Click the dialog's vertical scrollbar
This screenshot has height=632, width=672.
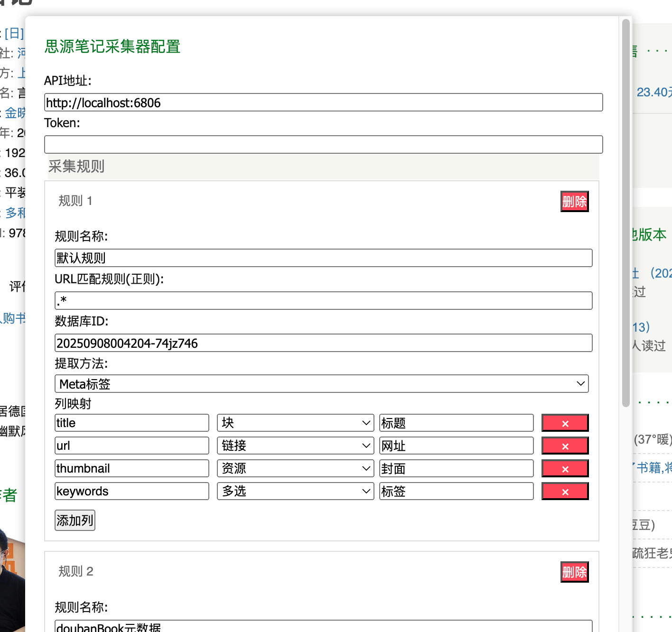[x=626, y=214]
